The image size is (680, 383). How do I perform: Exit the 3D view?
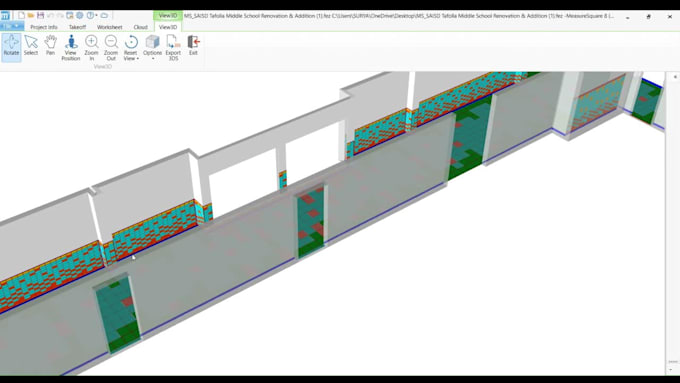pos(193,47)
